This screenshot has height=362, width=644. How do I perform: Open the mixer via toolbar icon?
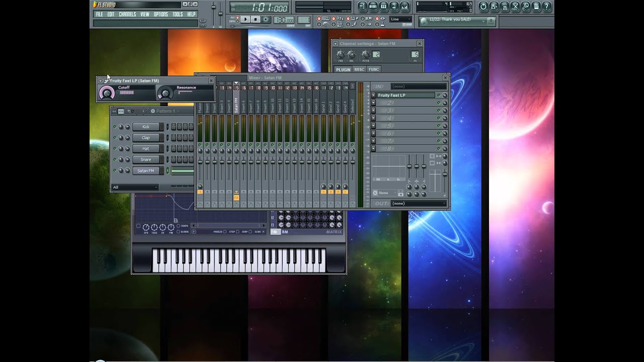pos(405,7)
